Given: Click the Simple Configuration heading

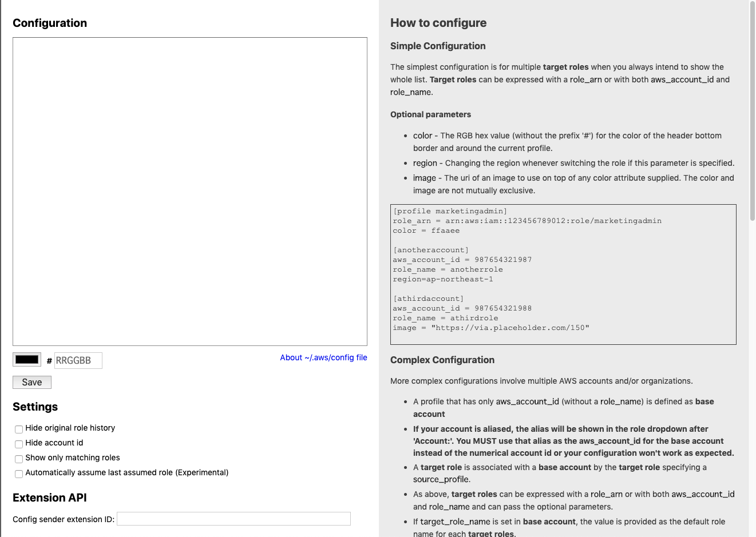Looking at the screenshot, I should click(x=438, y=46).
